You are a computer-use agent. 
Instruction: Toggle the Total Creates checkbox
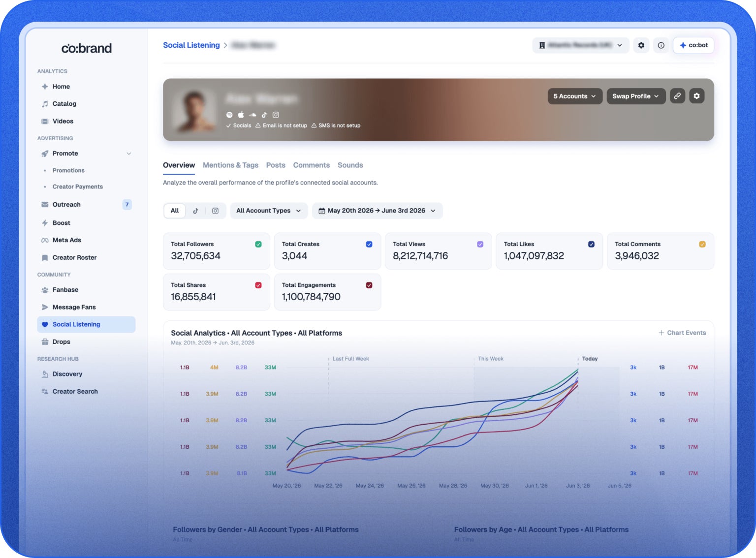coord(369,244)
